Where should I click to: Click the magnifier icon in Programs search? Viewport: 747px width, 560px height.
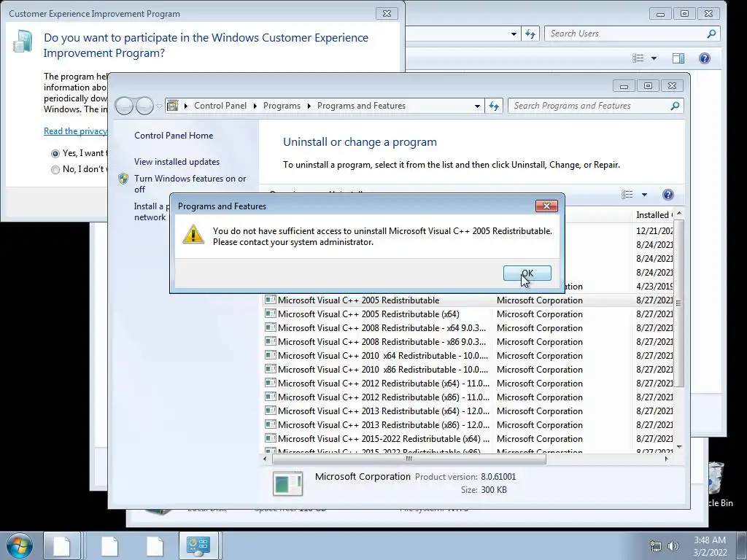(675, 106)
